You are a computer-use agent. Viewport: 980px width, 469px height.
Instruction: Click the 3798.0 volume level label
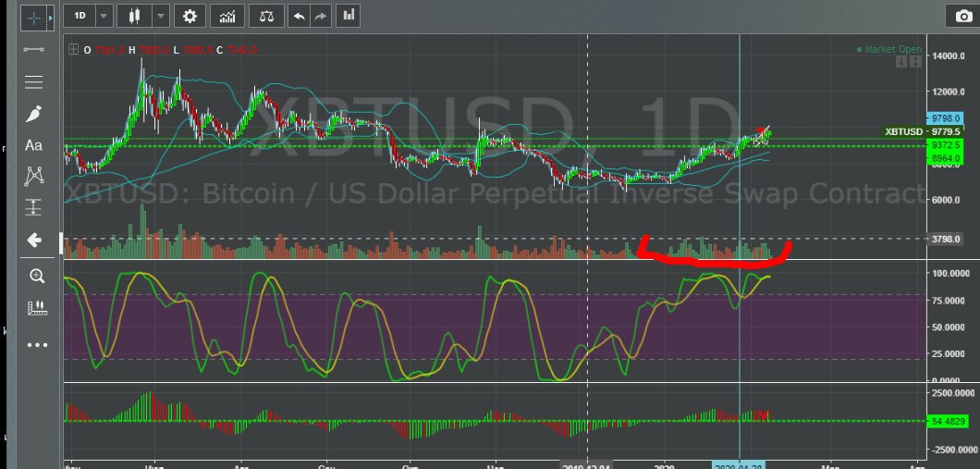[946, 239]
